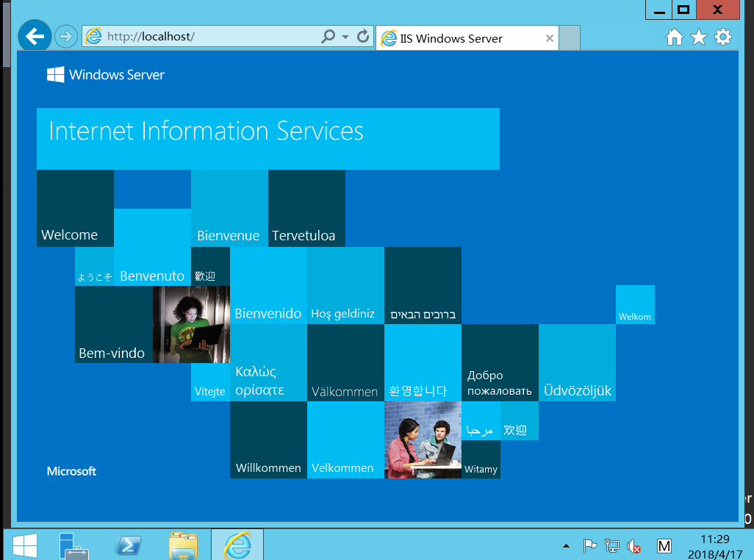Click the Welcome tile
Image resolution: width=754 pixels, height=560 pixels.
click(x=76, y=209)
